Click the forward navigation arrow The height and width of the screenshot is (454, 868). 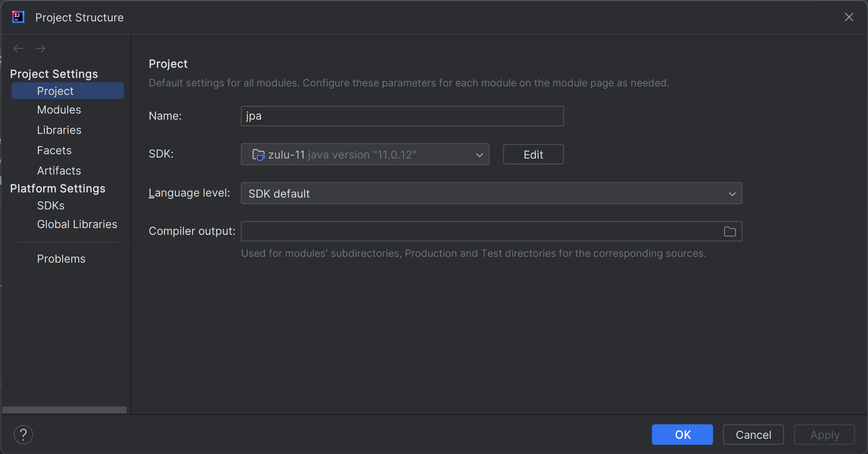(x=40, y=49)
